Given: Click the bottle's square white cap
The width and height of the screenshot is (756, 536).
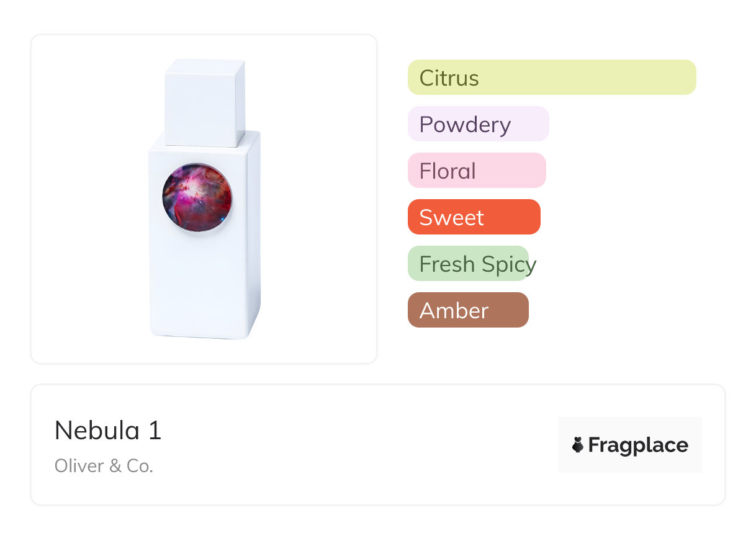Looking at the screenshot, I should coord(204,102).
